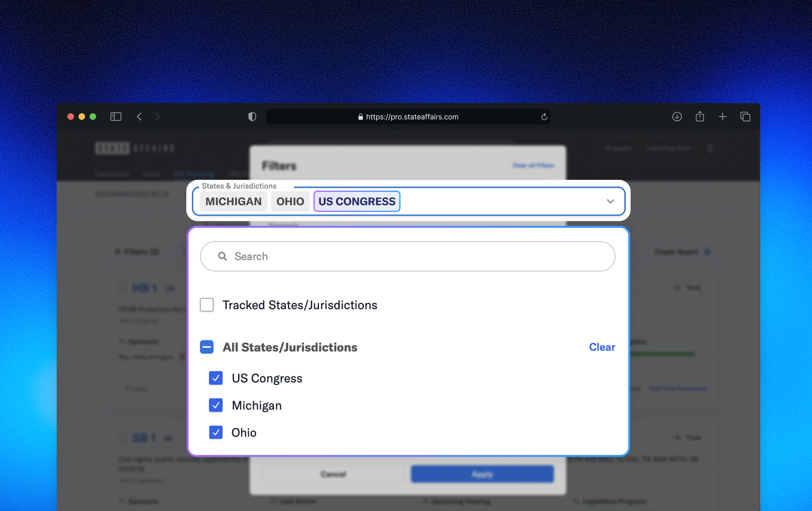Click the MICHIGAN chip in the field
Screen dimensions: 812x511
click(x=233, y=201)
